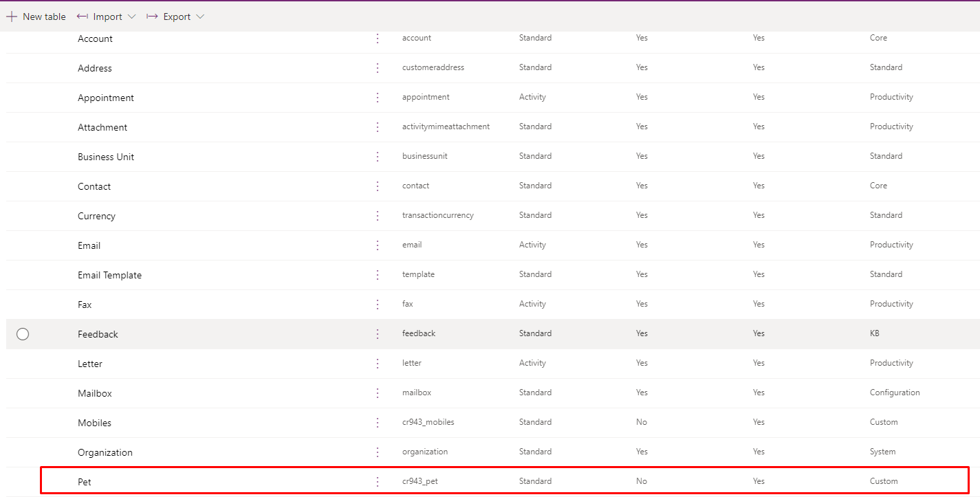Click the ellipsis beside Feedback
Image resolution: width=980 pixels, height=497 pixels.
378,334
